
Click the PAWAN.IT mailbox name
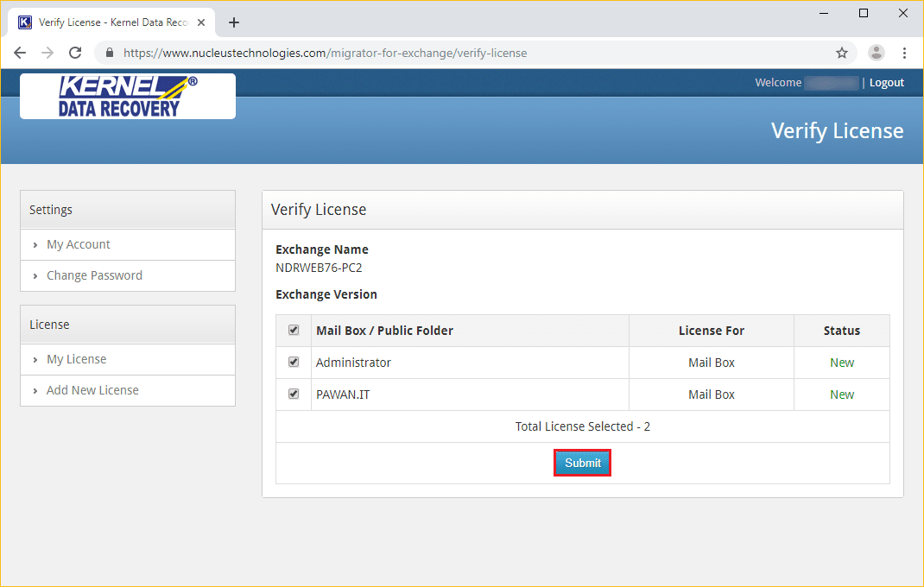coord(343,394)
